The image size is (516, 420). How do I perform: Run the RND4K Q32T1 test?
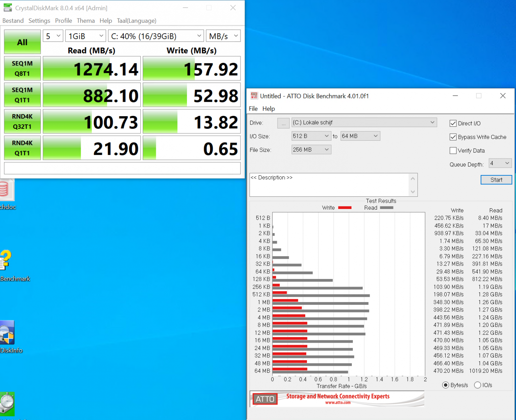[x=22, y=121]
